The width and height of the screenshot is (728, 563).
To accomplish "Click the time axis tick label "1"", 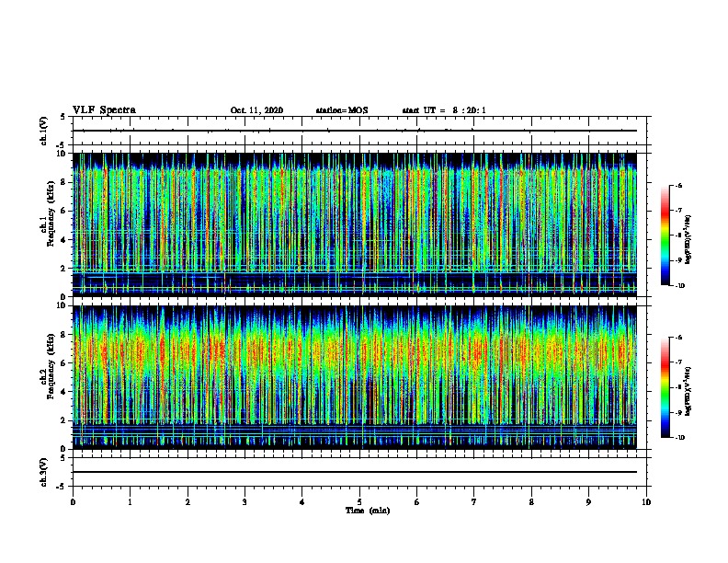I will (x=130, y=502).
